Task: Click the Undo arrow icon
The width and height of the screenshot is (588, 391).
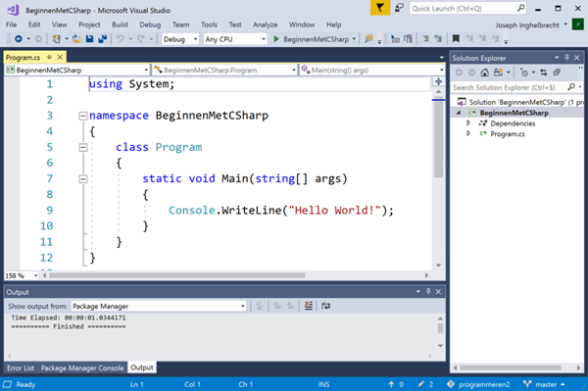Action: coord(121,38)
